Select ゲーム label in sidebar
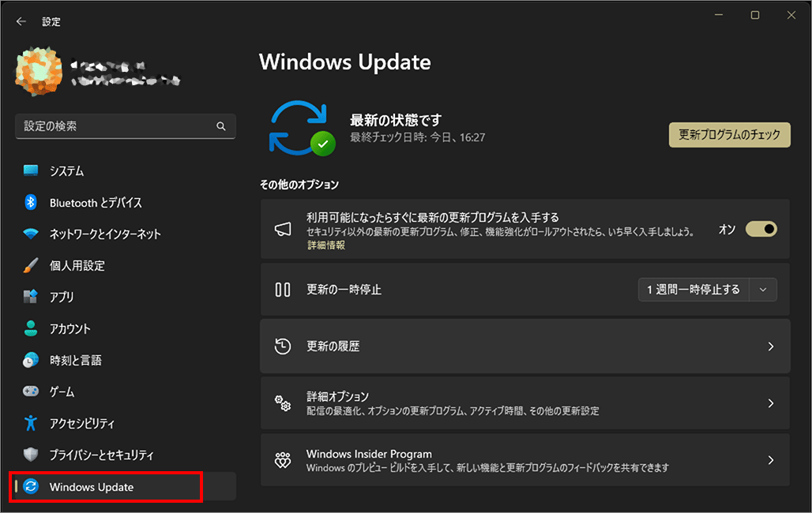 click(x=62, y=392)
